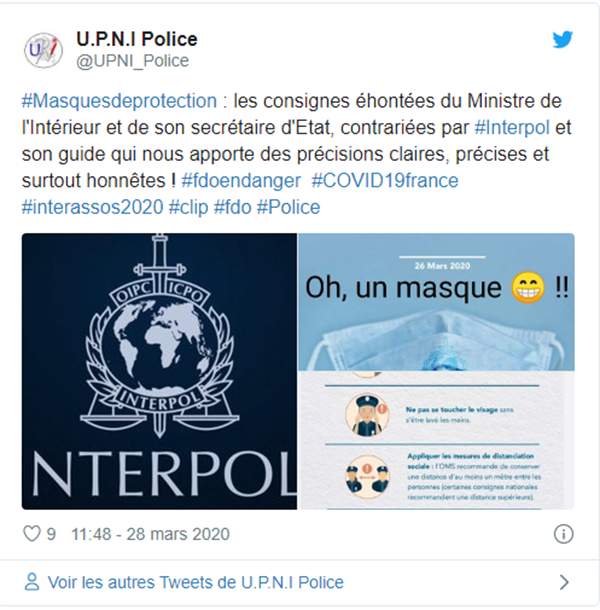
Task: Open the tweet info circle icon
Action: tap(563, 534)
